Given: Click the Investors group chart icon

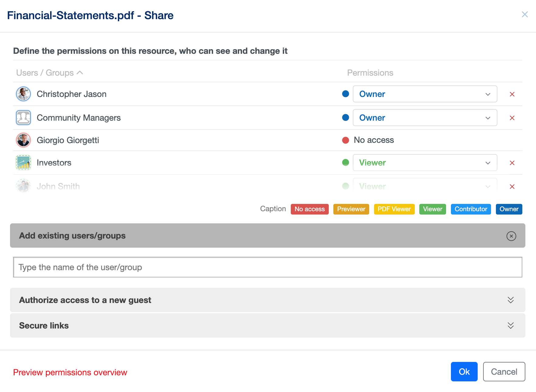Looking at the screenshot, I should point(23,163).
